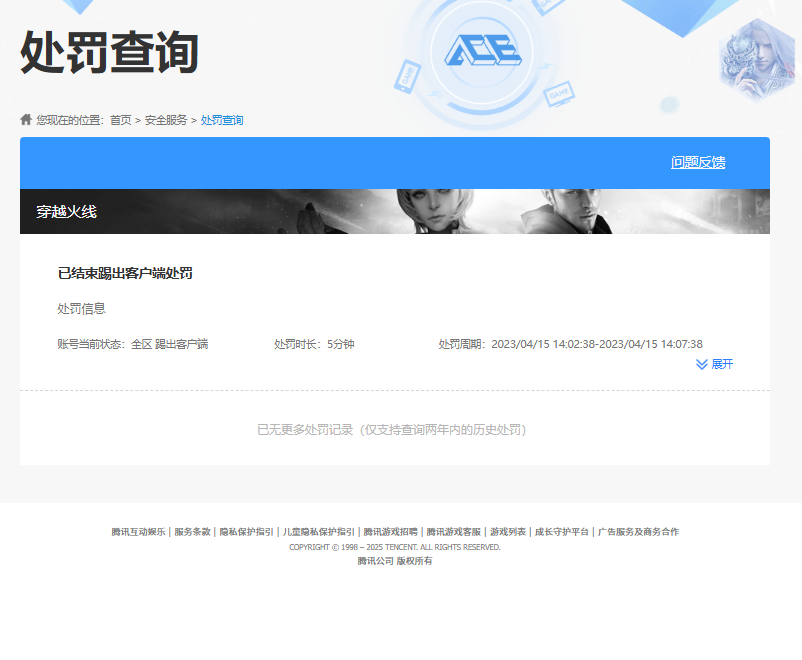
Task: Click the ACE logo in the header
Action: click(483, 51)
